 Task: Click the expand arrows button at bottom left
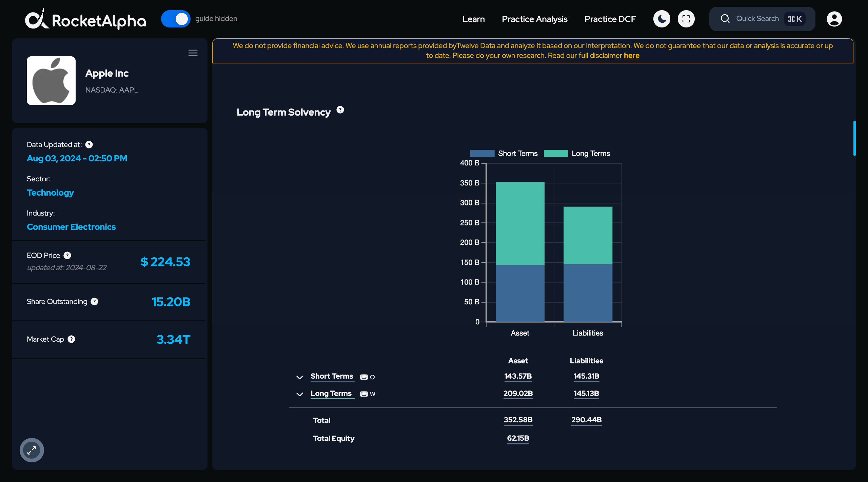pos(32,450)
